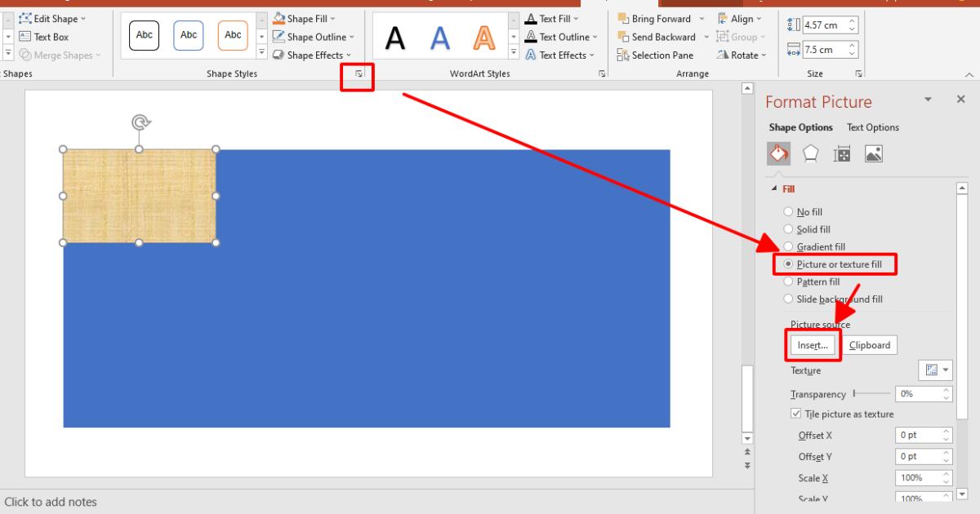Screen dimensions: 980x514
Task: Apply the orange outline Abc shape style
Action: point(233,35)
